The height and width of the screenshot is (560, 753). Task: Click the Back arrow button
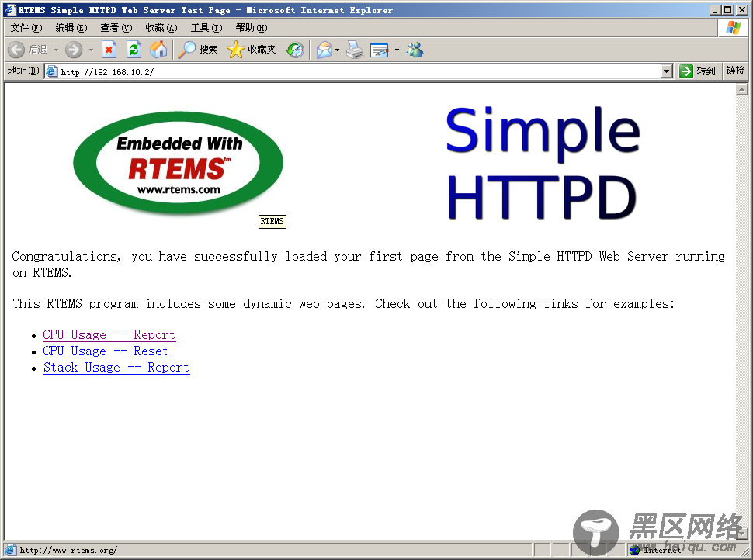pyautogui.click(x=16, y=50)
